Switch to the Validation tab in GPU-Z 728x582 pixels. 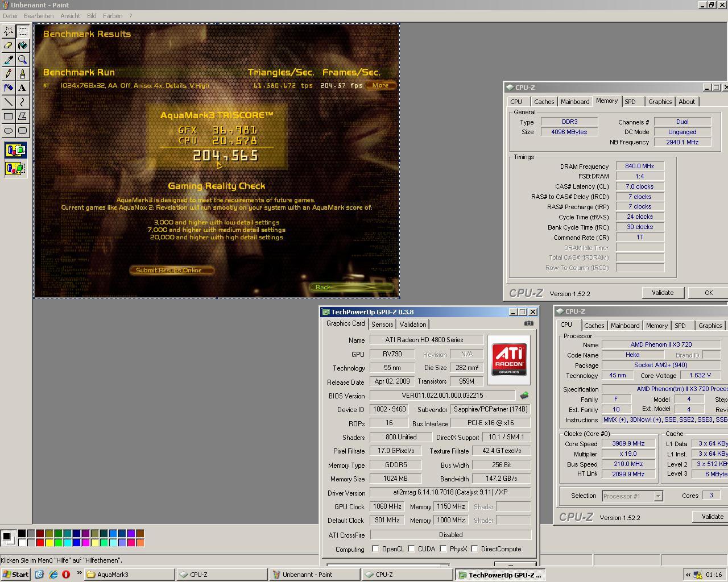413,325
